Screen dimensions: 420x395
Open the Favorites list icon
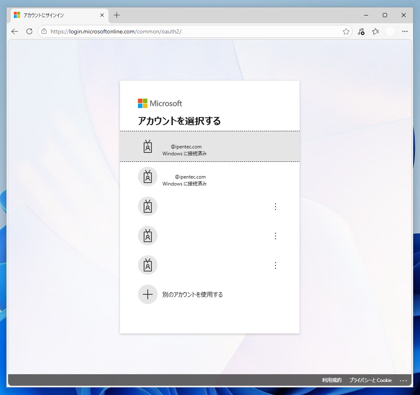[376, 32]
